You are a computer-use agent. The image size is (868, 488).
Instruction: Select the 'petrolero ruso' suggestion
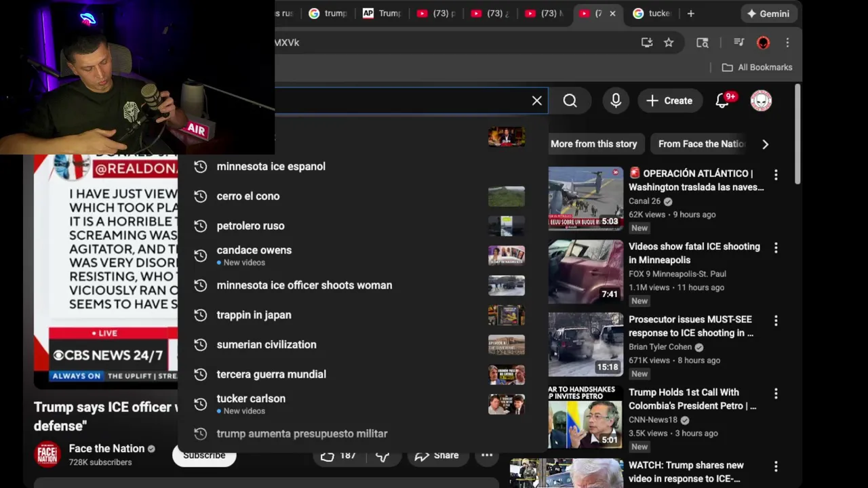(x=363, y=226)
